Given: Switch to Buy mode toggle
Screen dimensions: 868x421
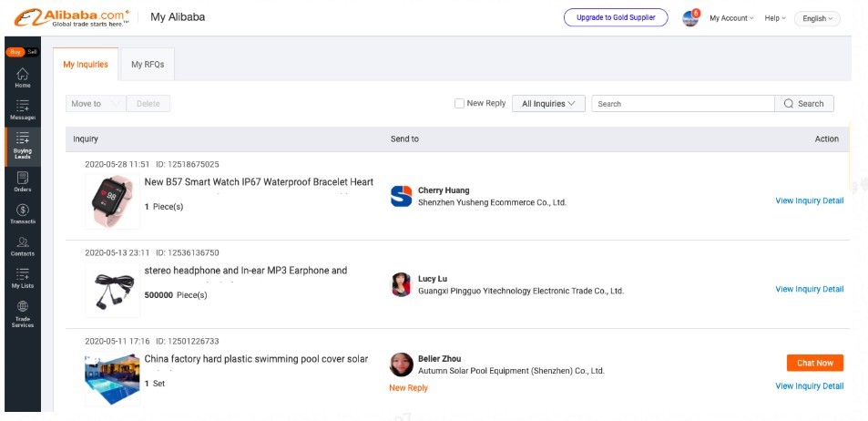Looking at the screenshot, I should 15,52.
